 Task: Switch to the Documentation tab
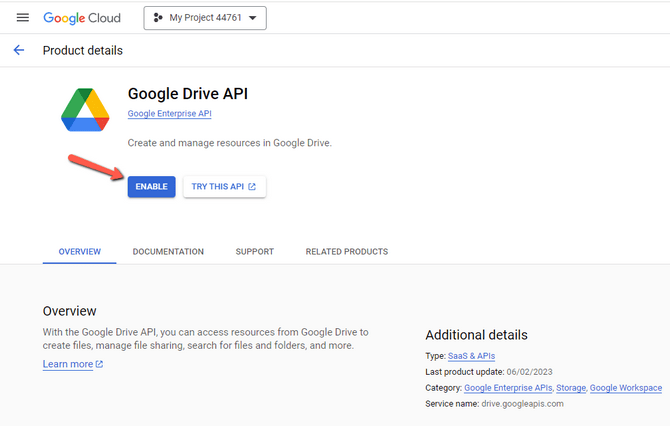(x=168, y=252)
